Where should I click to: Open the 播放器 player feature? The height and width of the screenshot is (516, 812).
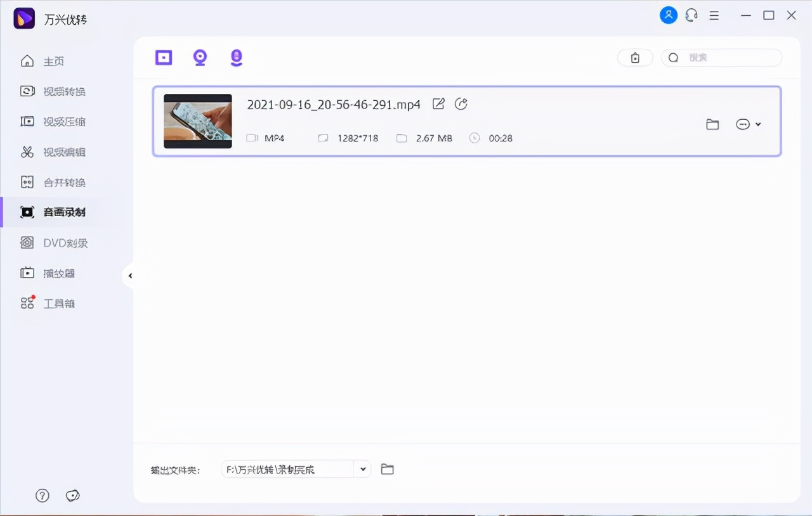[x=58, y=273]
